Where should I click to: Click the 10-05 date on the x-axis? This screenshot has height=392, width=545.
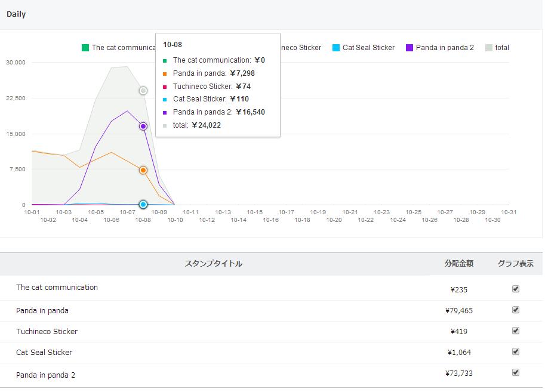coord(96,212)
